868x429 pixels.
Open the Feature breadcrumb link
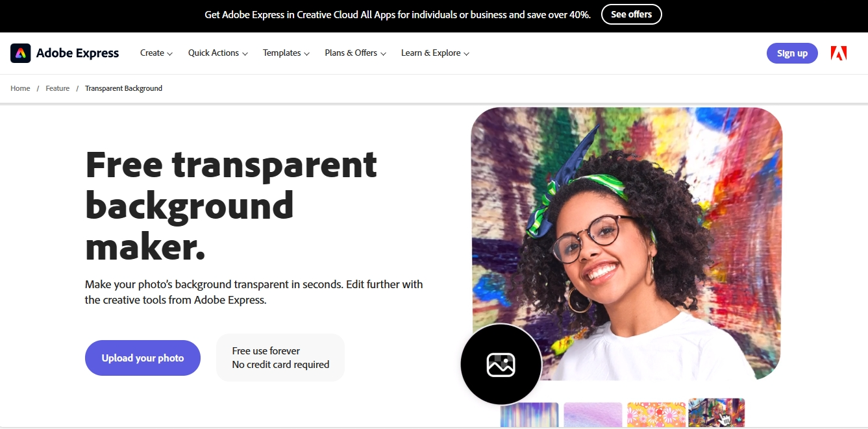point(58,88)
